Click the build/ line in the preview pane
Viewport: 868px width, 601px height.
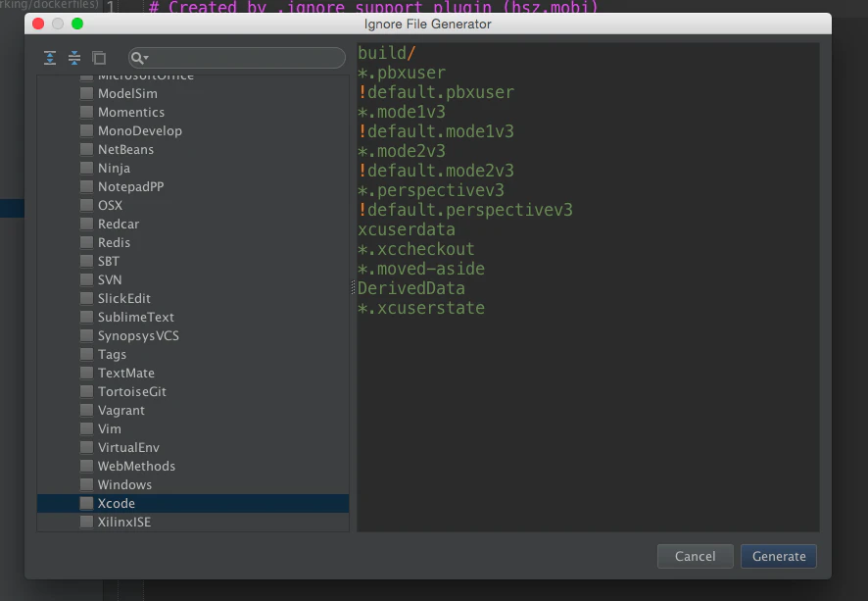click(386, 53)
